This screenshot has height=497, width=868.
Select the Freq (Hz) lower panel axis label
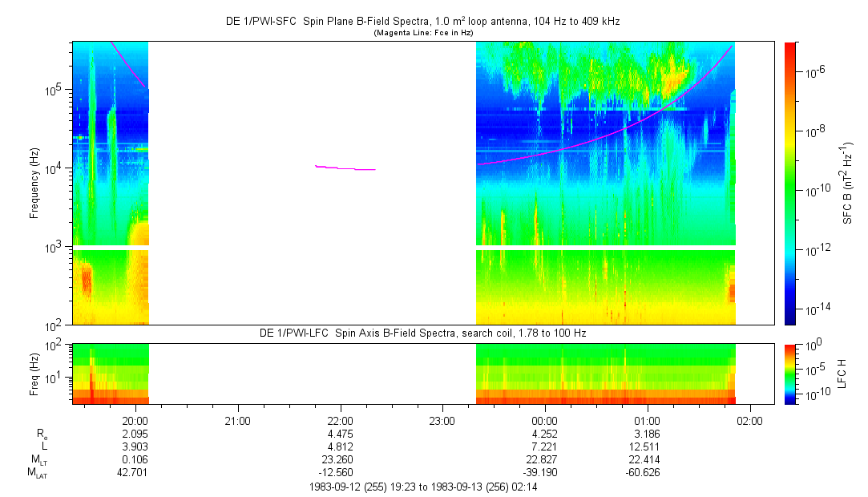34,373
